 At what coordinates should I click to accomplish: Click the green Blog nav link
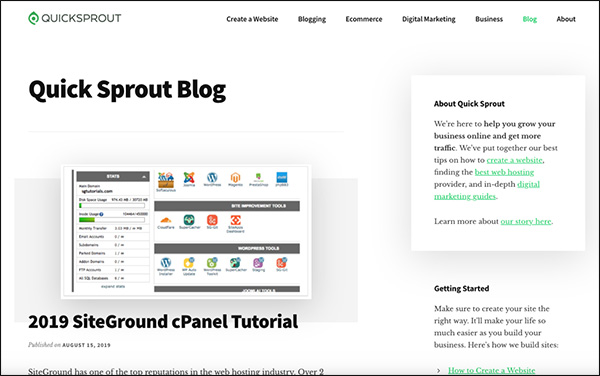pos(530,19)
